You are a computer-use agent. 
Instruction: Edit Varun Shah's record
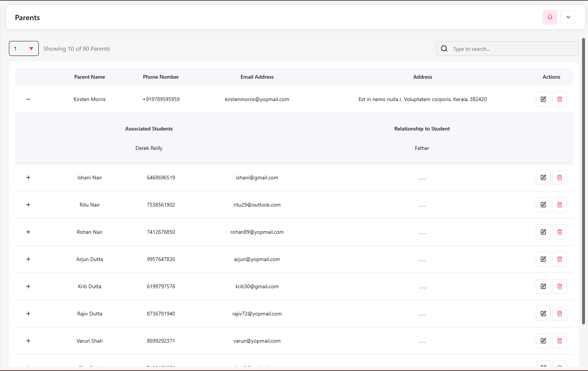(x=543, y=341)
